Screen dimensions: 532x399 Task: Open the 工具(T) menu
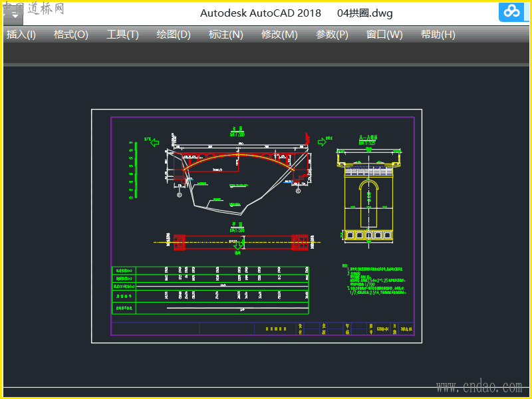point(123,35)
